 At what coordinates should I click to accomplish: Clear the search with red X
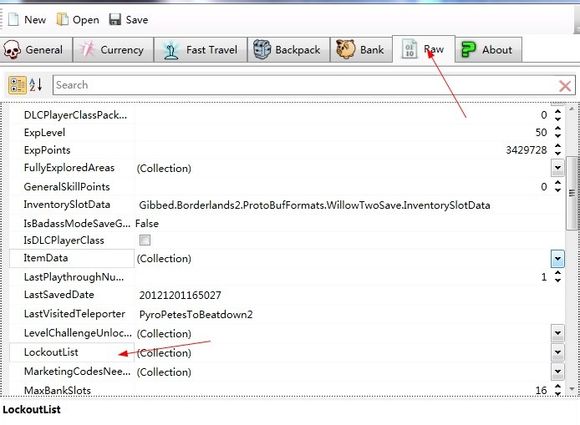(565, 86)
